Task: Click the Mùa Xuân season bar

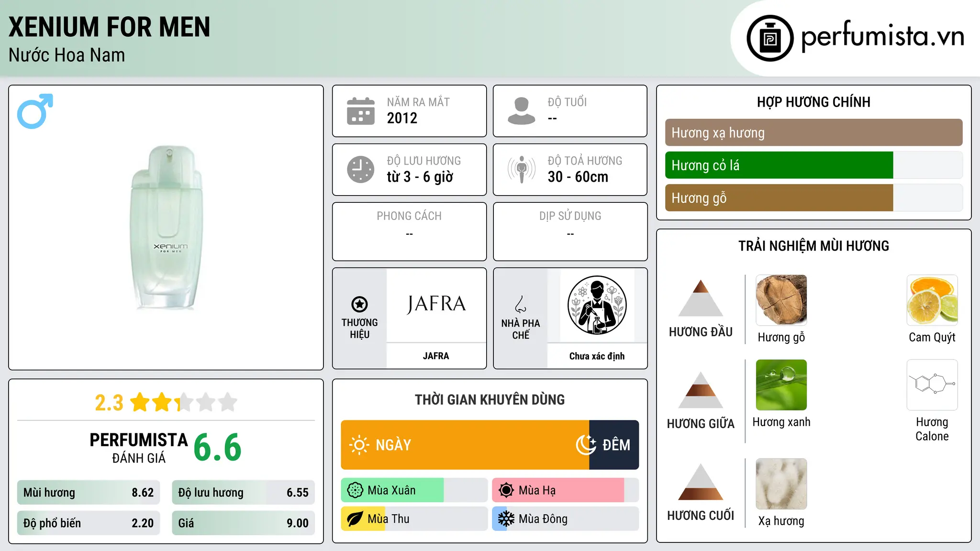Action: (x=414, y=490)
